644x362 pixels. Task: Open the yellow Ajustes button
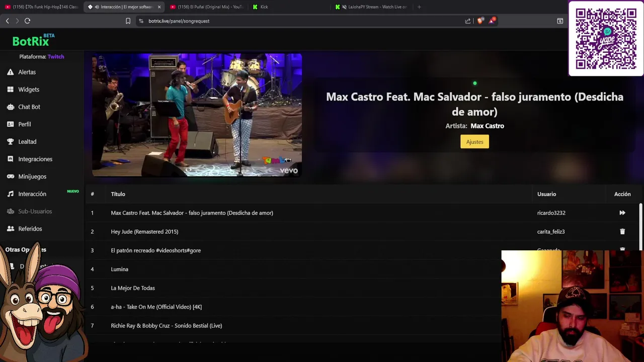[474, 142]
